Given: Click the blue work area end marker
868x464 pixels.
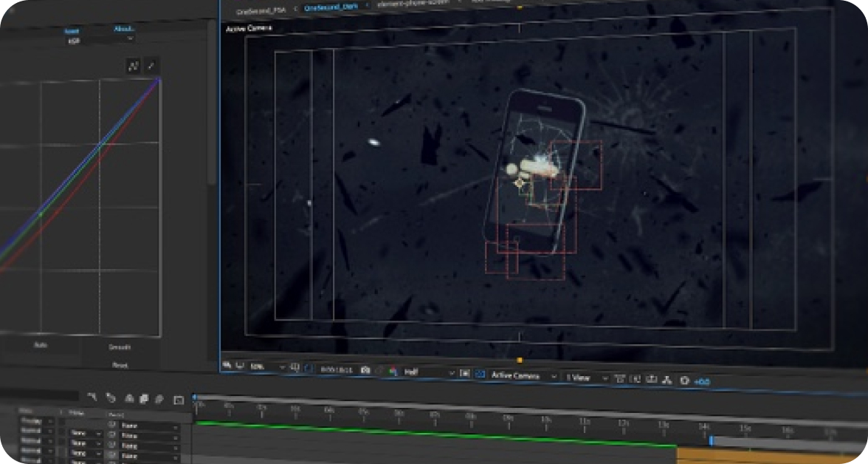Looking at the screenshot, I should 711,440.
